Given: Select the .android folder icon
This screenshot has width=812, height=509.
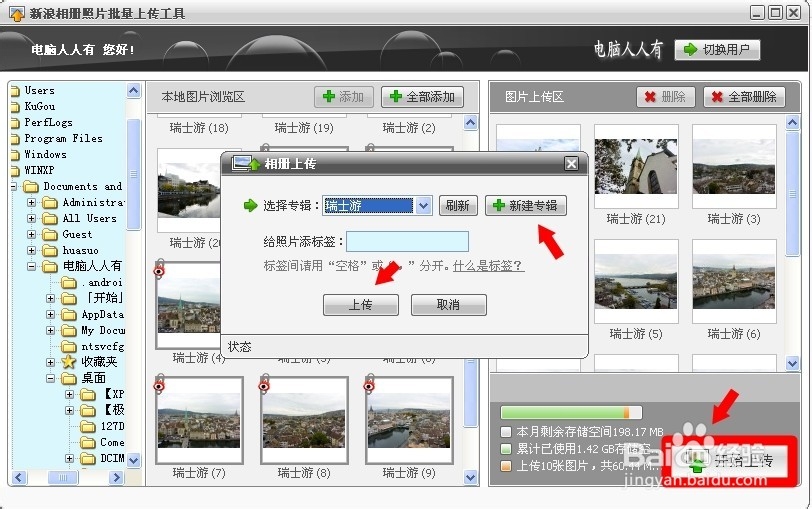Looking at the screenshot, I should point(69,283).
